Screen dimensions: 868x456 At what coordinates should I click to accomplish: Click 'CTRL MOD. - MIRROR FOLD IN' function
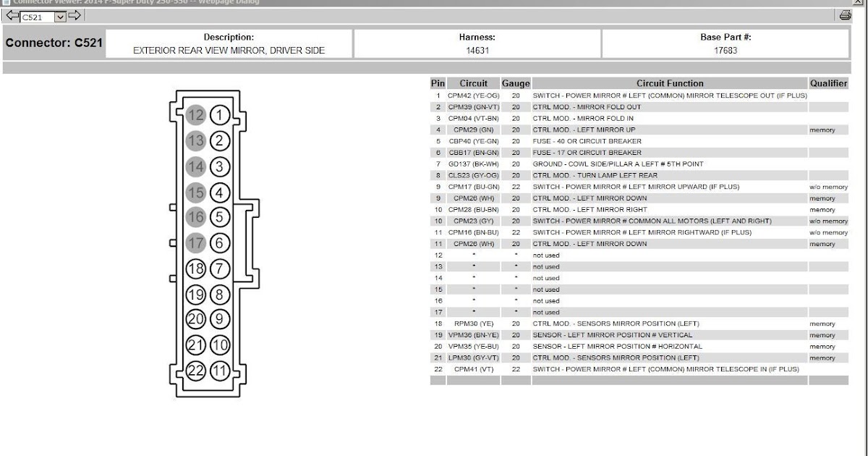(x=583, y=119)
